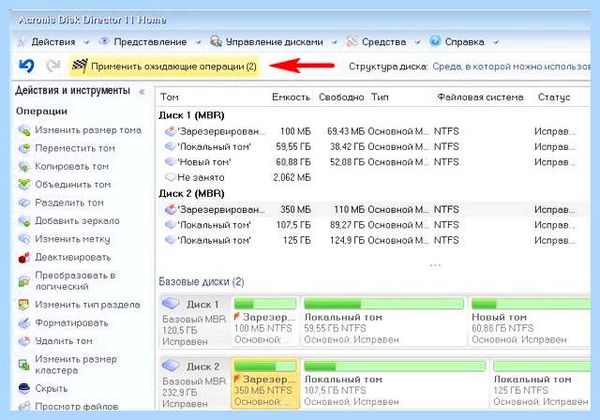The width and height of the screenshot is (600, 420).
Task: Click the Hide icon (Скрыть)
Action: [24, 389]
